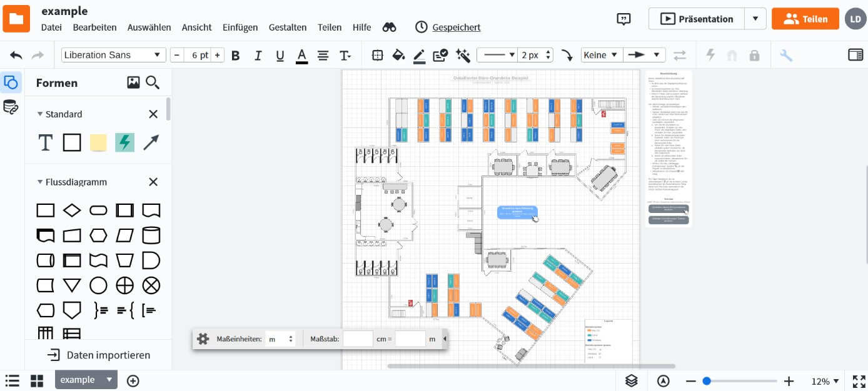Open the data panel sidebar icon
The width and height of the screenshot is (868, 391).
click(x=11, y=107)
